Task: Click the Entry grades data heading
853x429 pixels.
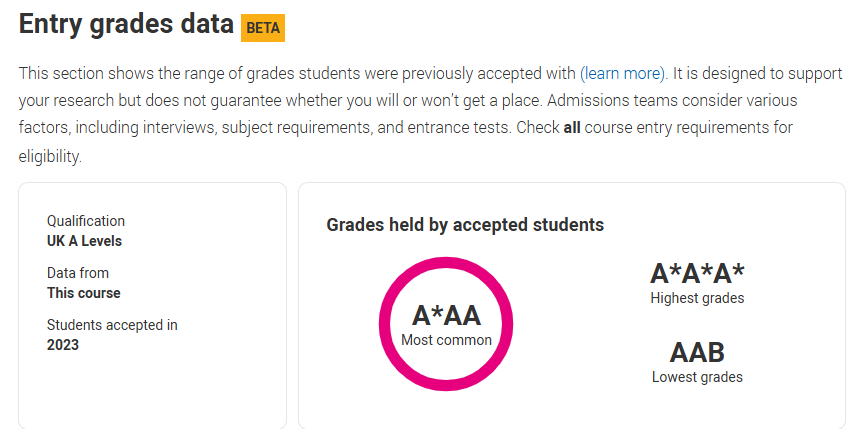Action: [126, 24]
